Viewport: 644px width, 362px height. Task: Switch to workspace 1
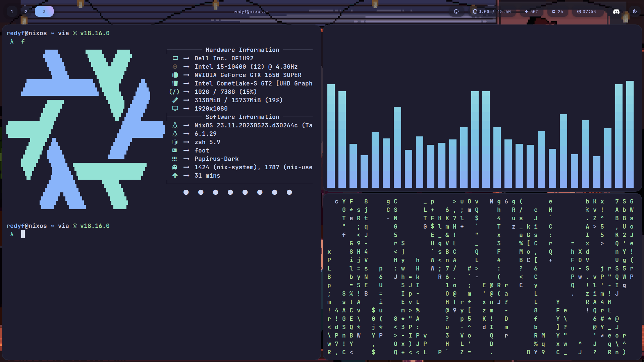tap(12, 12)
